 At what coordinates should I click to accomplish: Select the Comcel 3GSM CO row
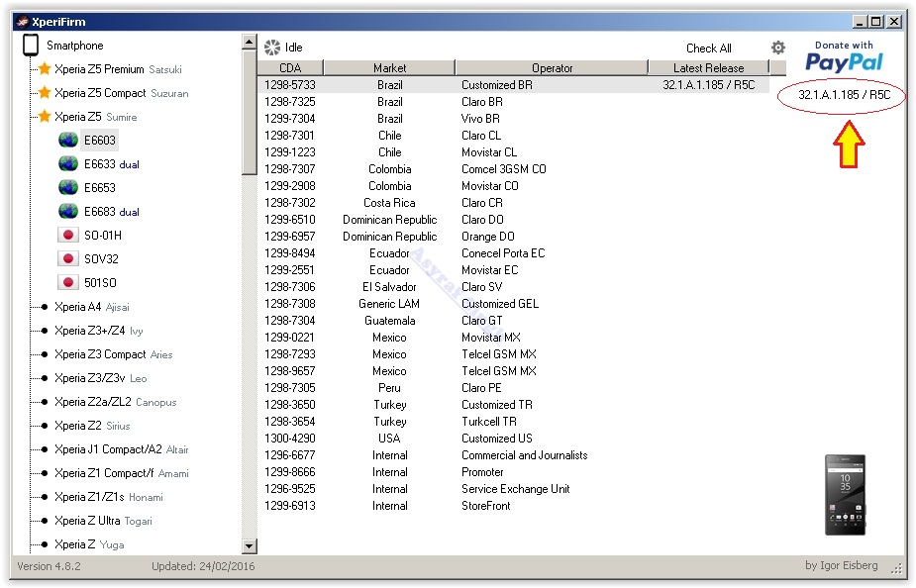tap(514, 168)
